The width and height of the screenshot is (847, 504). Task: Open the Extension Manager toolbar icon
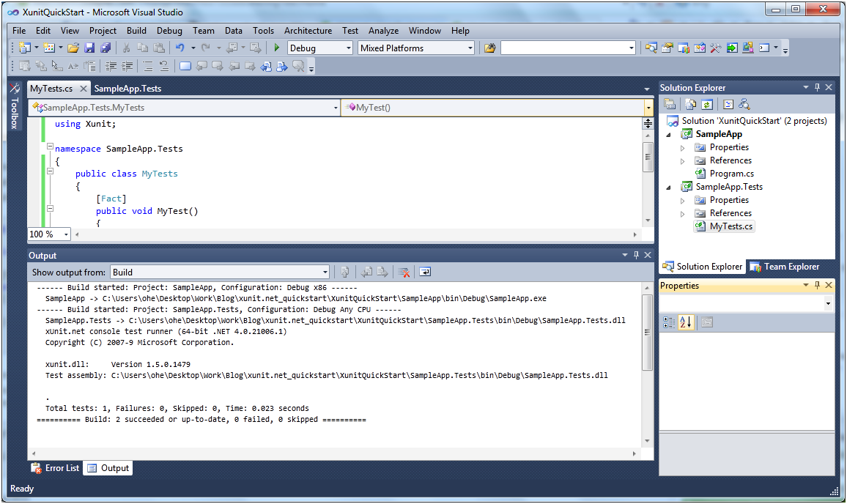[x=748, y=48]
